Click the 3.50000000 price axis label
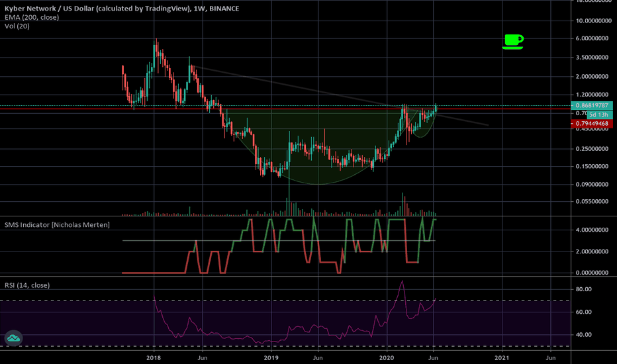 click(x=592, y=58)
